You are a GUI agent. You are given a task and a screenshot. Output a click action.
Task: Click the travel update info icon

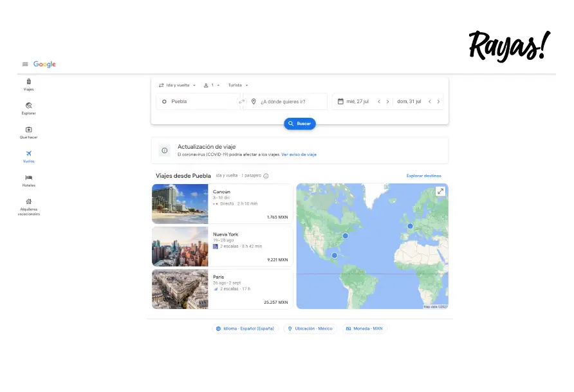click(x=165, y=151)
